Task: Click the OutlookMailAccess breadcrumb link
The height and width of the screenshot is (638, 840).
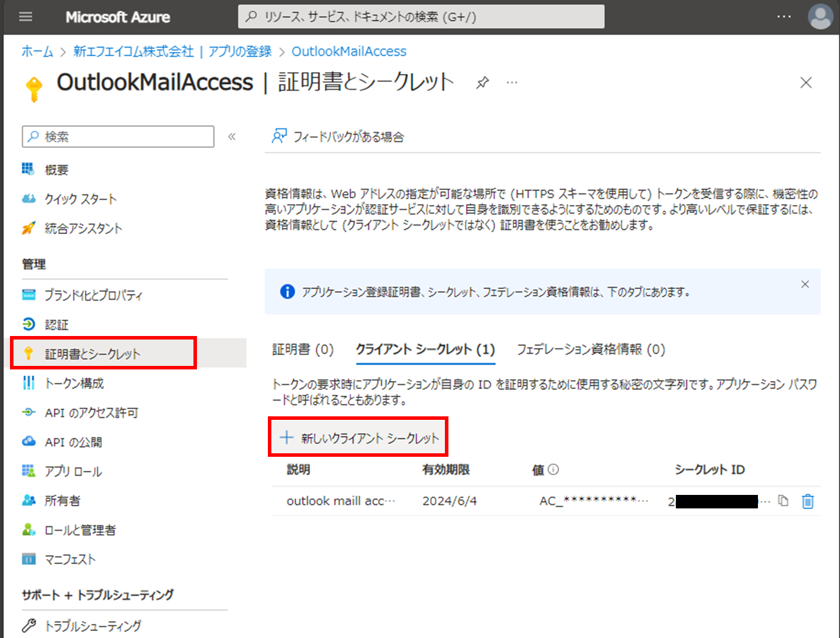Action: [349, 52]
